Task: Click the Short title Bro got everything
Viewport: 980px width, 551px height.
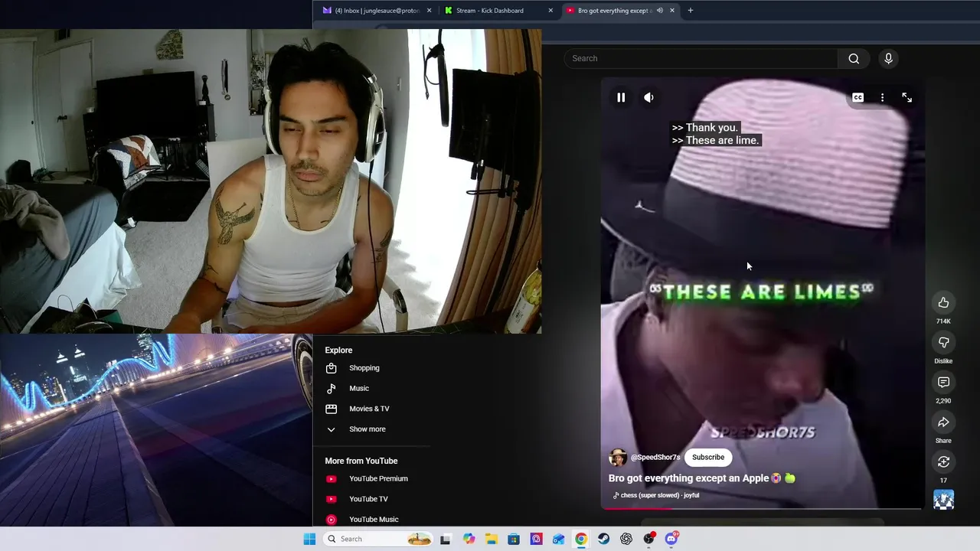Action: (702, 478)
